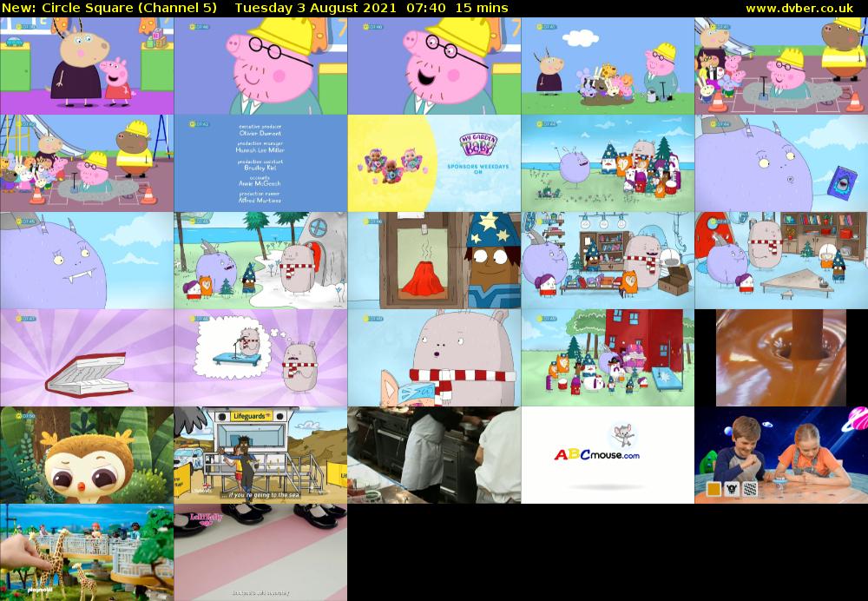Open the snowy beach palm-tree frame

[260, 261]
